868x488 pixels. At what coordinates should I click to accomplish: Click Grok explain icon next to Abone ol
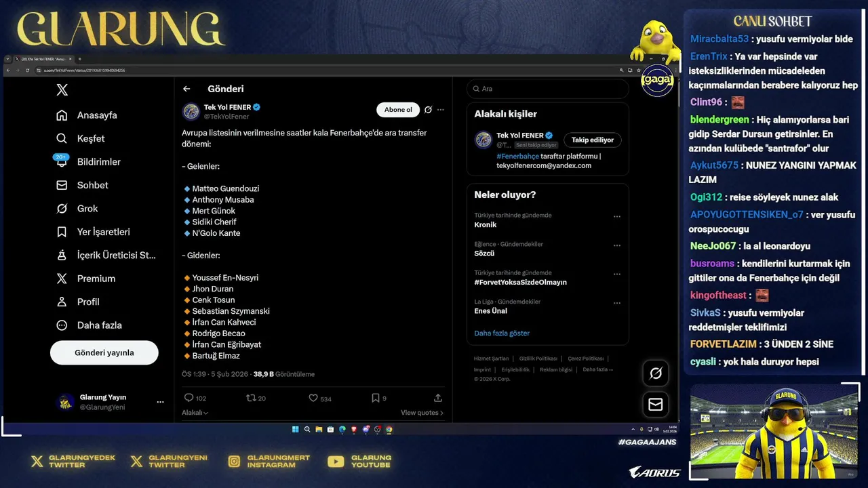tap(428, 110)
